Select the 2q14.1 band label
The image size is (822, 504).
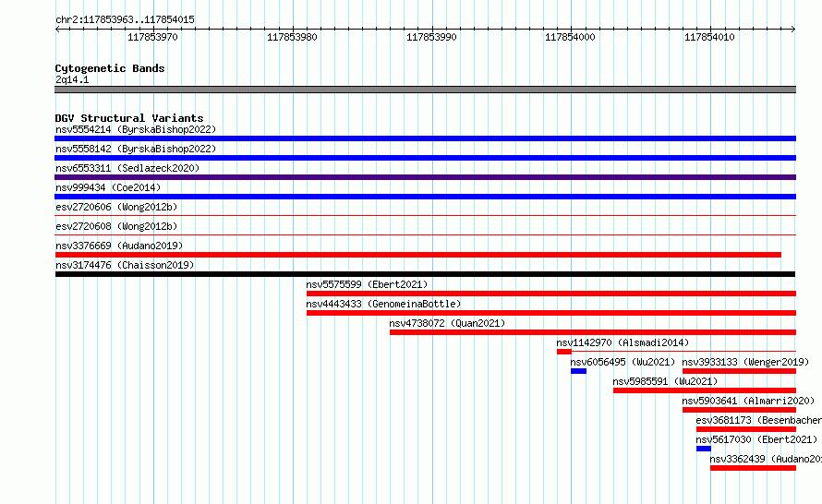click(72, 79)
